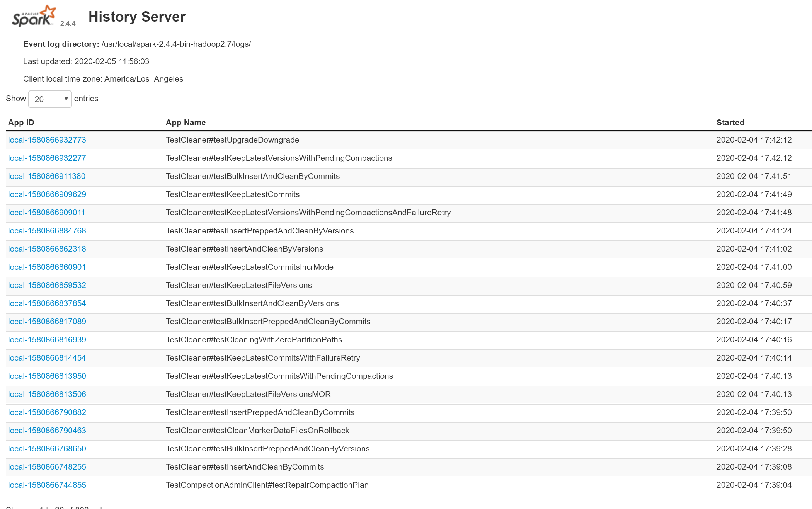Open app local-1580866816939

[47, 340]
